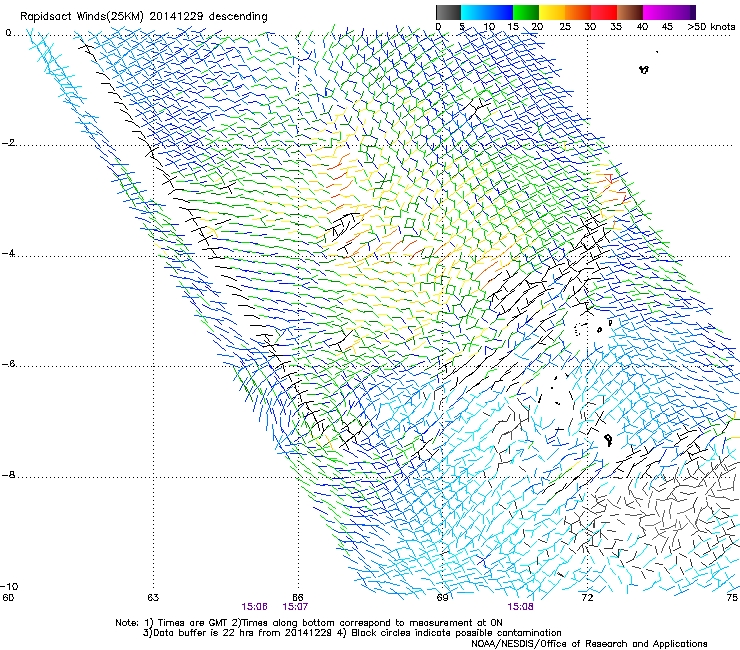Pick the magenta 40-45 knots legend swatch
740x650 pixels.
click(x=656, y=12)
